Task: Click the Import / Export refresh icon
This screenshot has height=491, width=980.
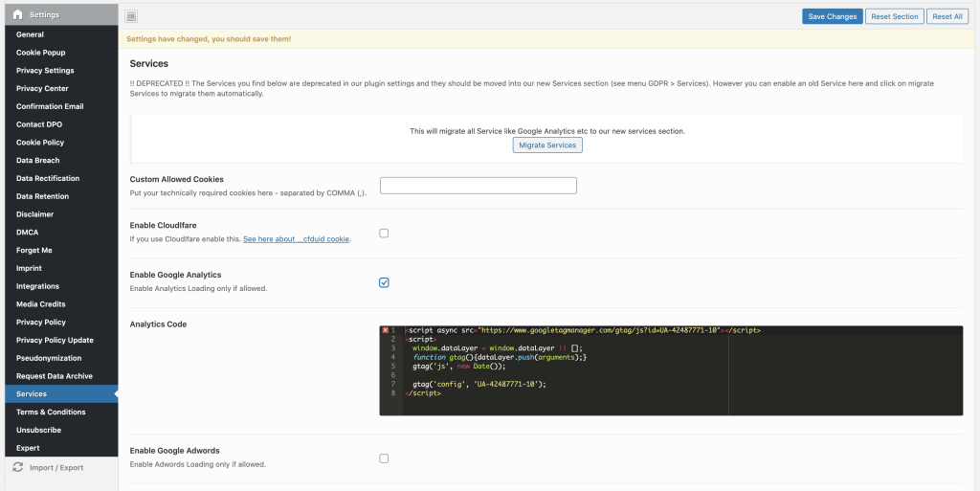Action: (17, 467)
